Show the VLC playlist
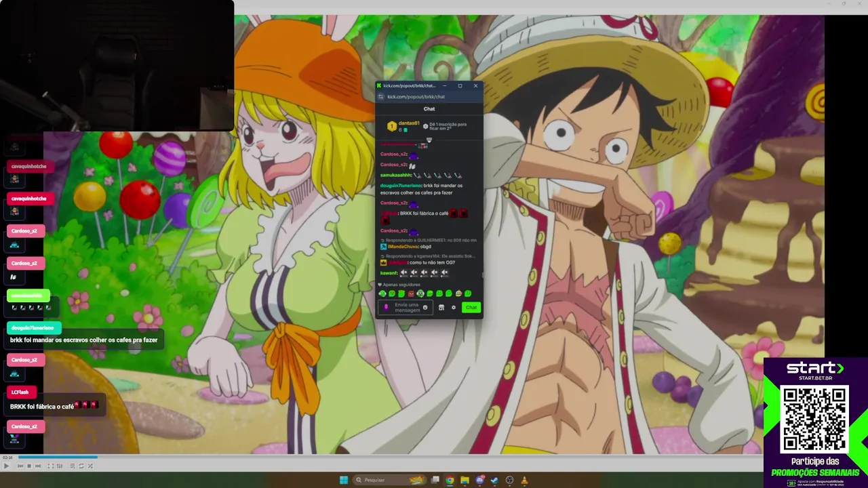This screenshot has height=488, width=868. [73, 466]
